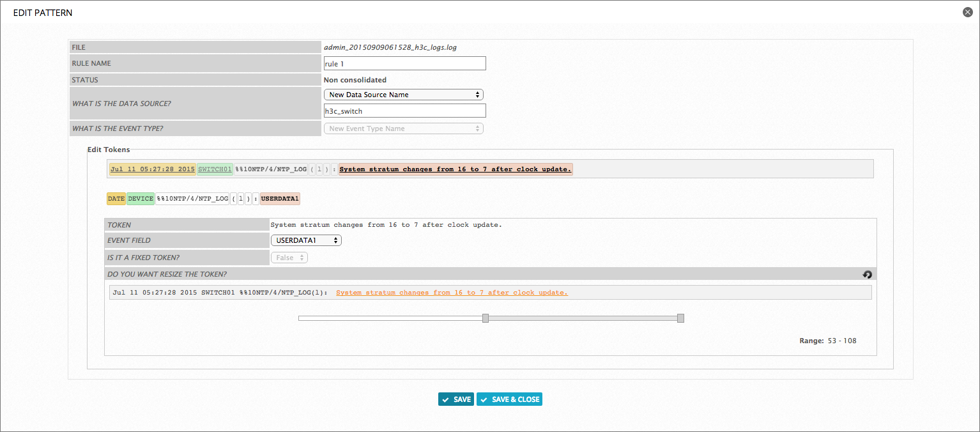The image size is (980, 432).
Task: Click the DATE field tag
Action: [x=116, y=199]
